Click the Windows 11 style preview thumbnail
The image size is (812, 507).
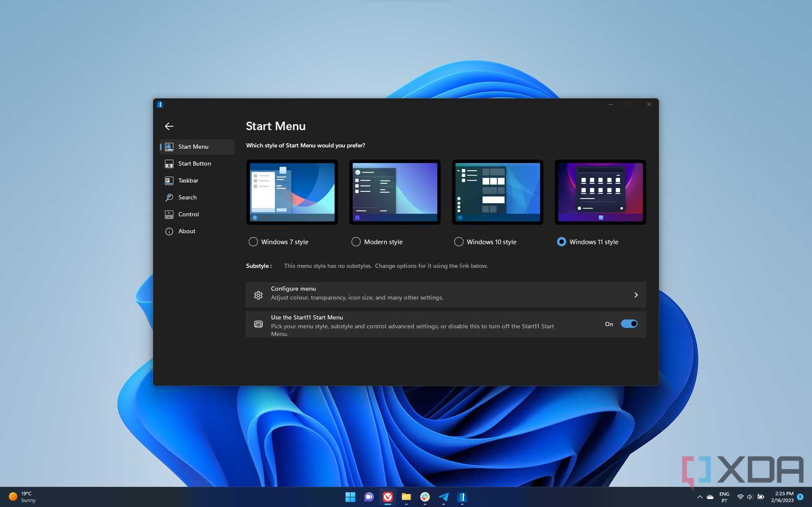point(600,191)
